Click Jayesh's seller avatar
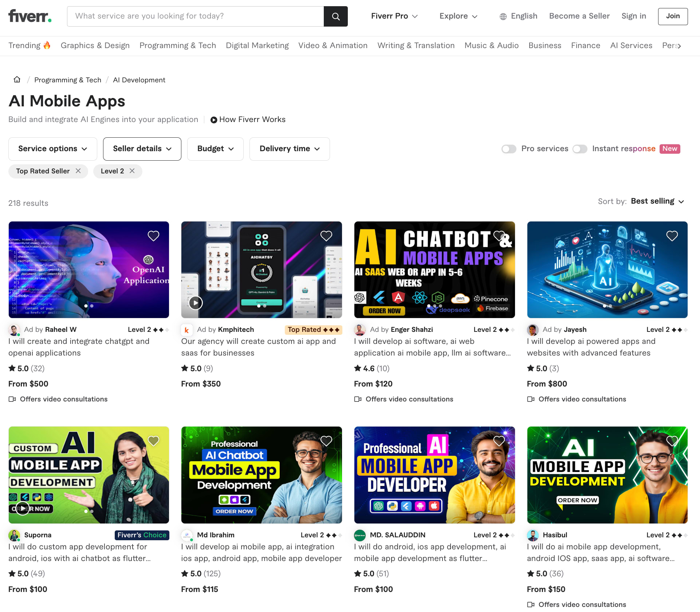 pyautogui.click(x=533, y=330)
